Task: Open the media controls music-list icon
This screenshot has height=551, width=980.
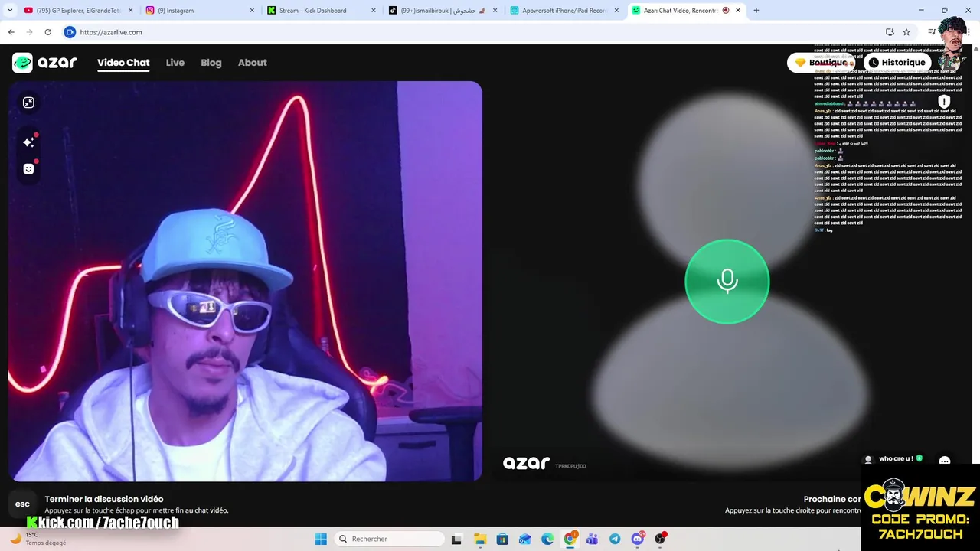Action: (x=932, y=32)
